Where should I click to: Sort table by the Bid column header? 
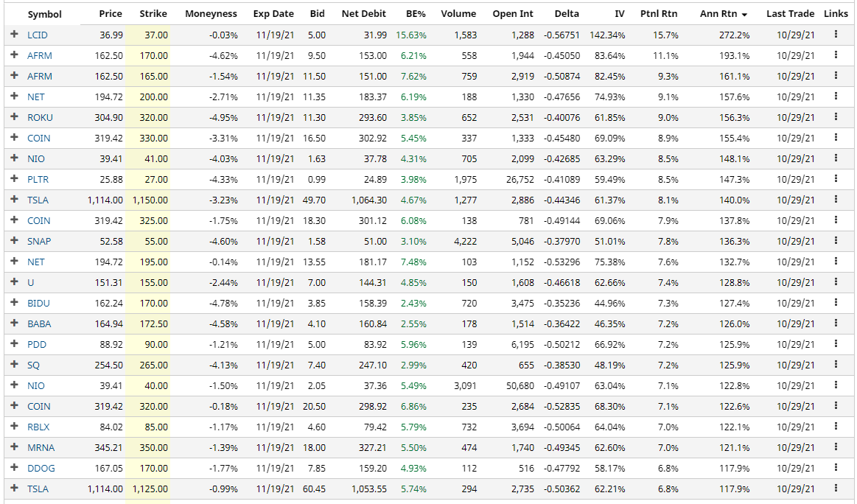tap(317, 14)
